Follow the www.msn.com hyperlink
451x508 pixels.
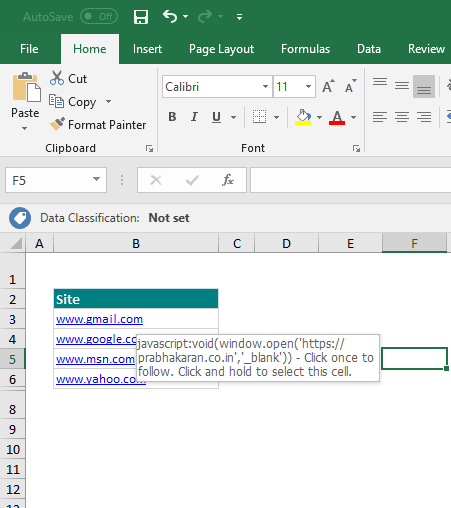click(95, 359)
